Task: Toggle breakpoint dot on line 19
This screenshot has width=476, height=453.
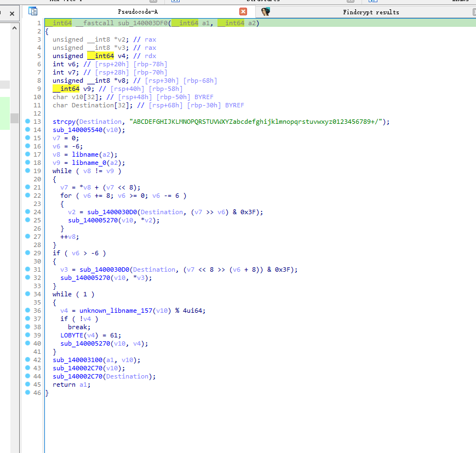Action: point(27,171)
